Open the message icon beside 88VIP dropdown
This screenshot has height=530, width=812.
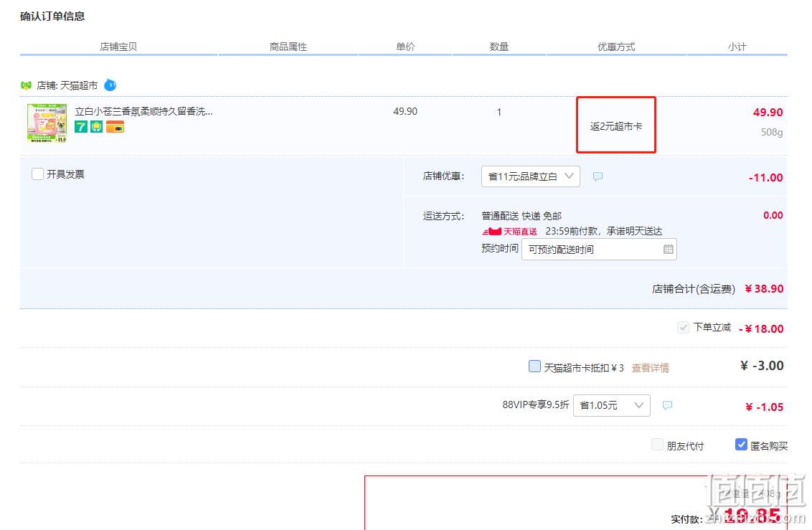tap(668, 405)
